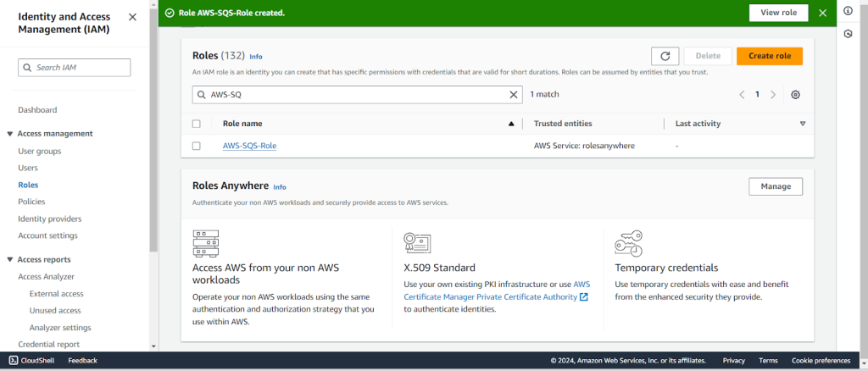
Task: Open AWS Certificate Manager Private Certificate Authority link
Action: 497,291
